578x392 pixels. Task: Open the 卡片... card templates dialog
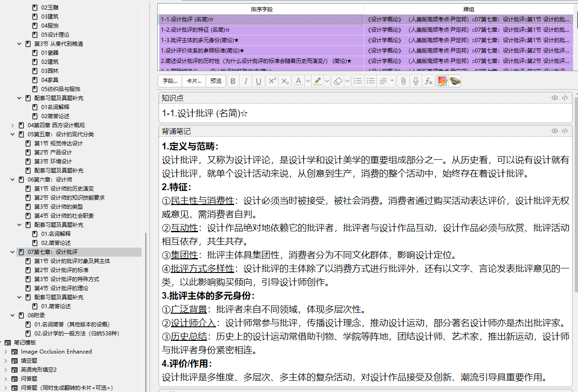click(194, 81)
